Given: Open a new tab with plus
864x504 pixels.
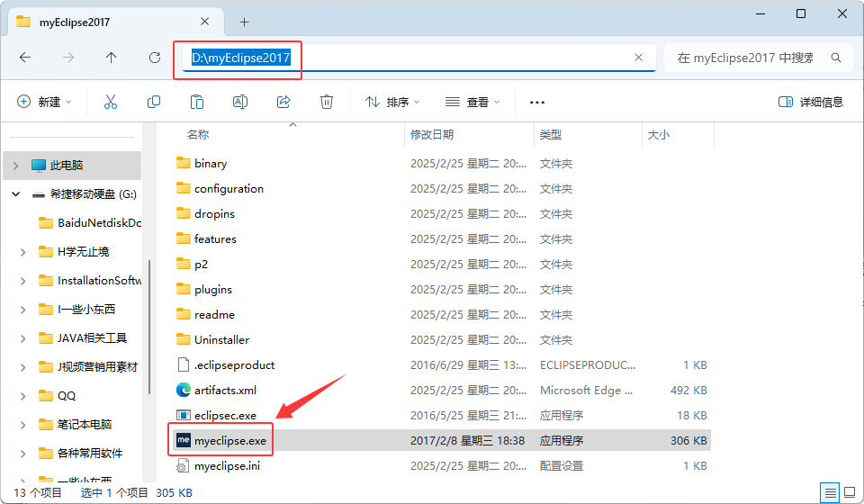Looking at the screenshot, I should pyautogui.click(x=245, y=22).
